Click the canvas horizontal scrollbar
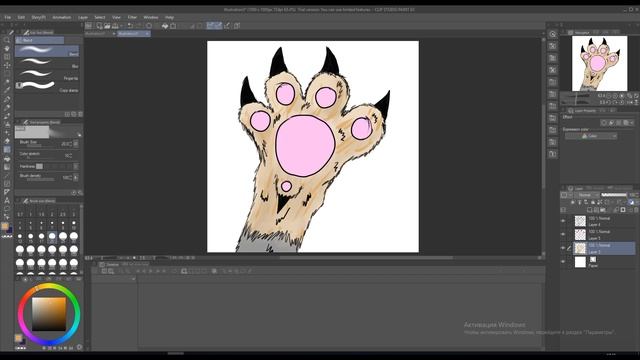This screenshot has height=360, width=640. pos(366,258)
